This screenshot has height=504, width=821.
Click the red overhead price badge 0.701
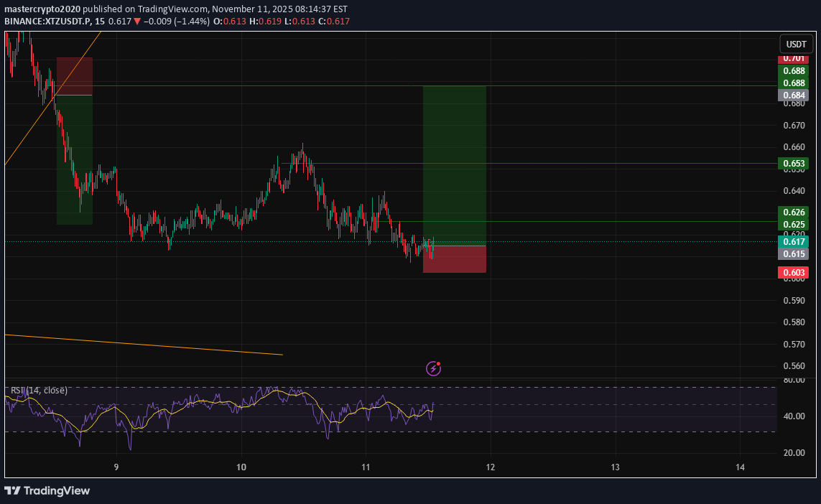794,60
